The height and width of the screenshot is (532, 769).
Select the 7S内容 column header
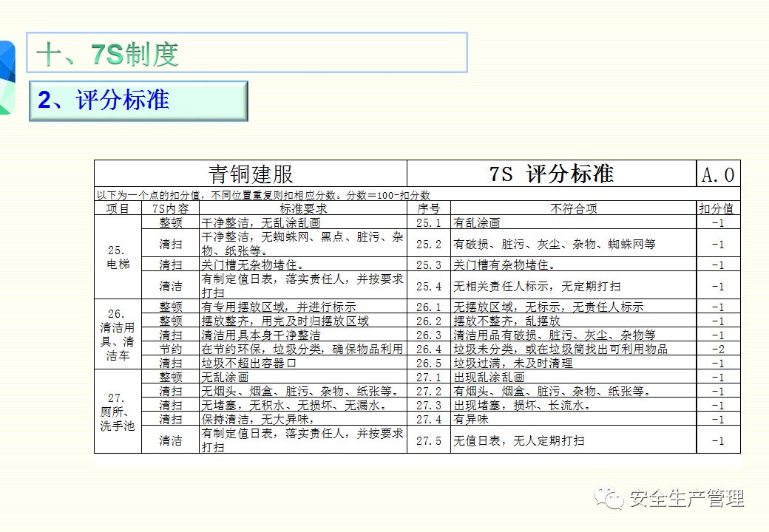pos(170,208)
